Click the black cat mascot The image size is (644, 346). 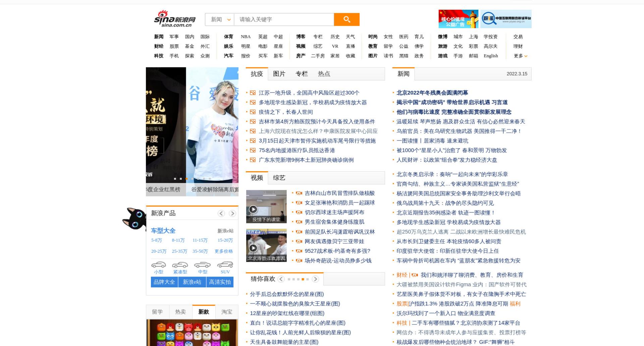click(x=135, y=219)
